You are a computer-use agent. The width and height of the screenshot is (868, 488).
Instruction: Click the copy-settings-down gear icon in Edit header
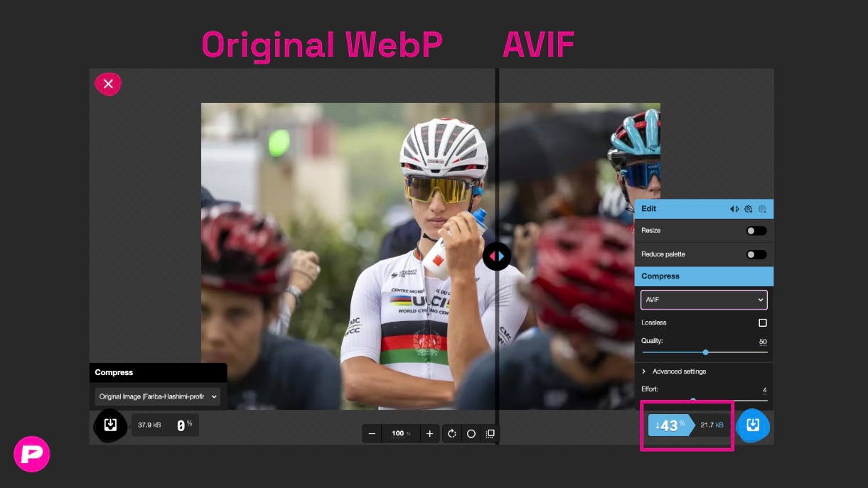pos(762,209)
